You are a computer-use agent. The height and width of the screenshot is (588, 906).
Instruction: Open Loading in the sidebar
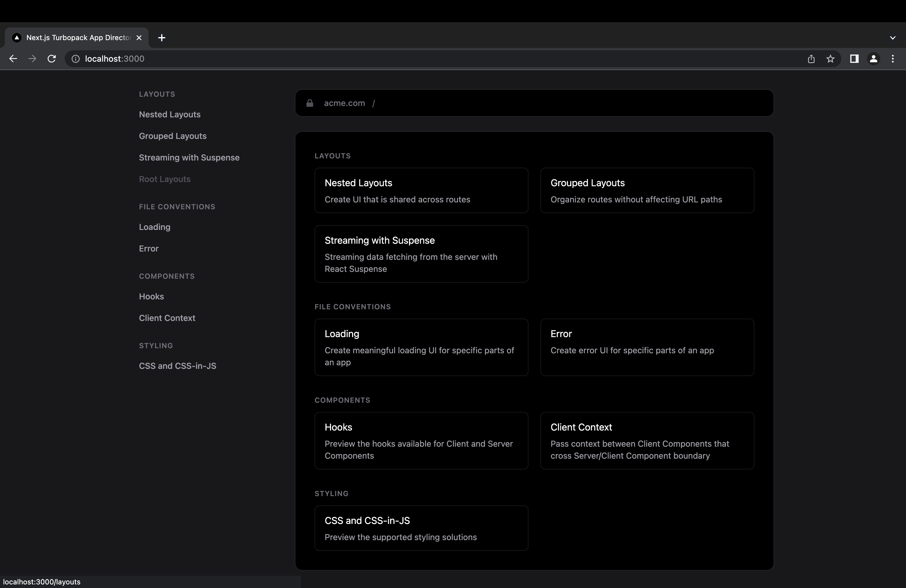(155, 227)
